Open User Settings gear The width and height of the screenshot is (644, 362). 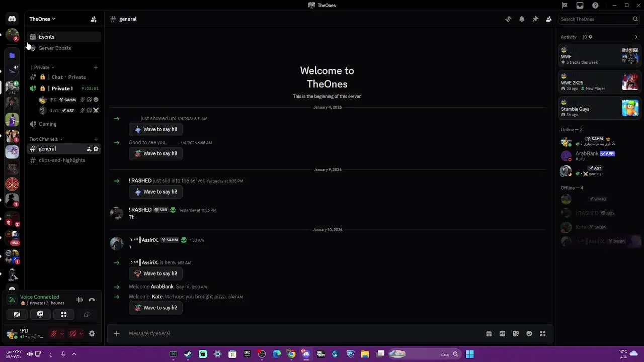tap(92, 333)
